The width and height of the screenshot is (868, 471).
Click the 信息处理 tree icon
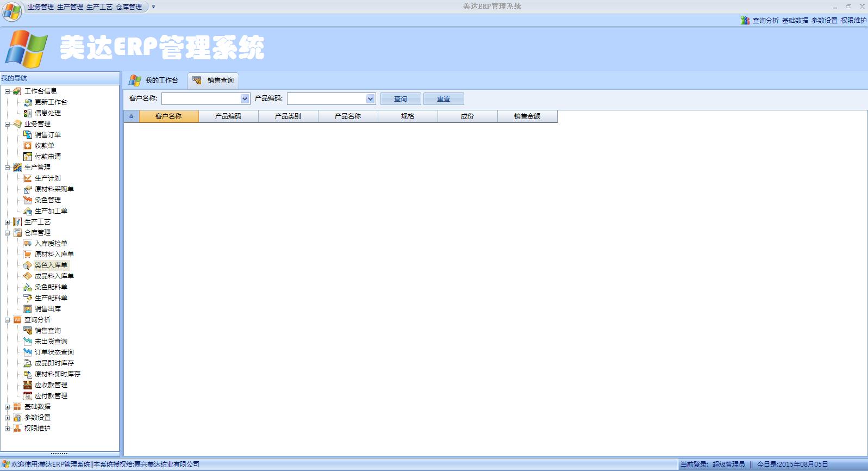pyautogui.click(x=28, y=113)
